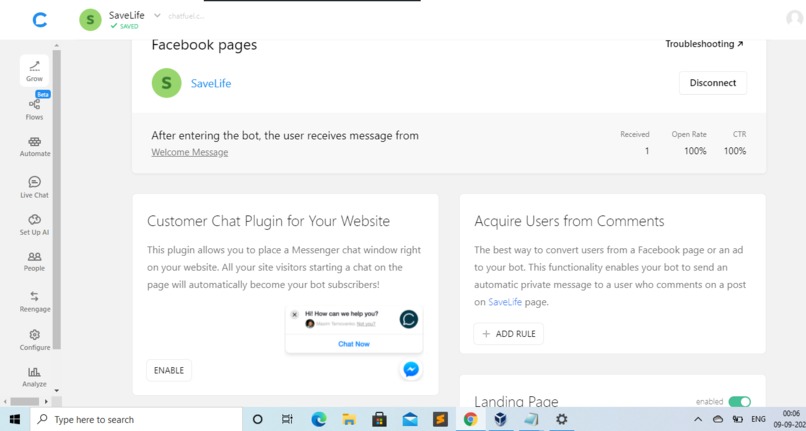Image resolution: width=806 pixels, height=431 pixels.
Task: Click the SaveLife bot avatar in header
Action: [90, 20]
